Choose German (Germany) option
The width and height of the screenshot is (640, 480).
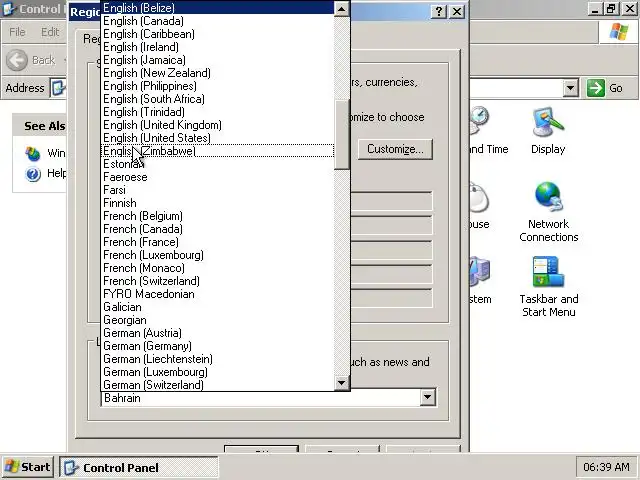217,346
